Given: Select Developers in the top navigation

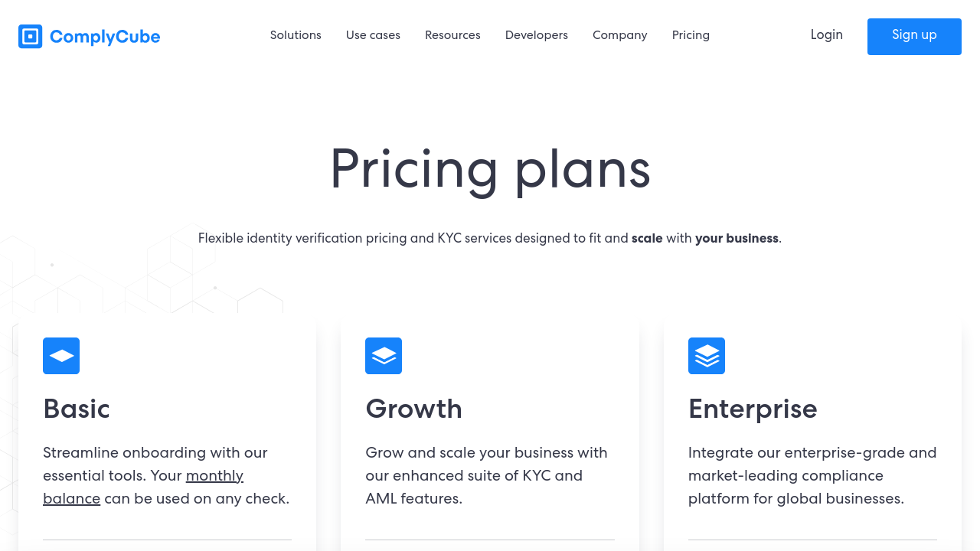Looking at the screenshot, I should (x=537, y=35).
